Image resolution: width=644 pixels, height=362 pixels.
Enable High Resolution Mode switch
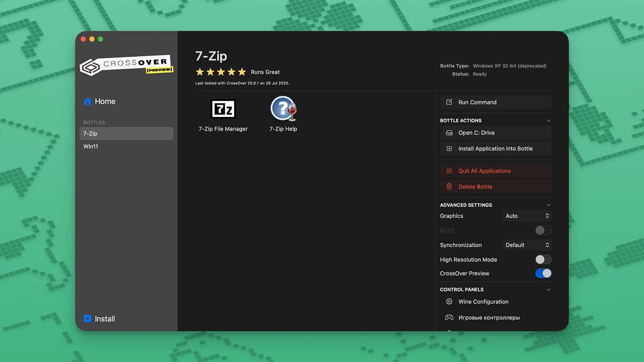pos(543,260)
